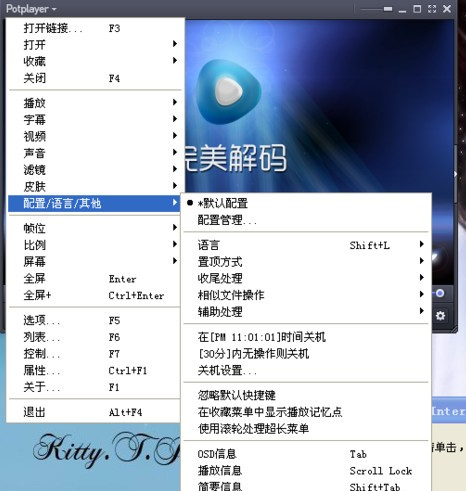Open 选项... preferences entry

94,320
